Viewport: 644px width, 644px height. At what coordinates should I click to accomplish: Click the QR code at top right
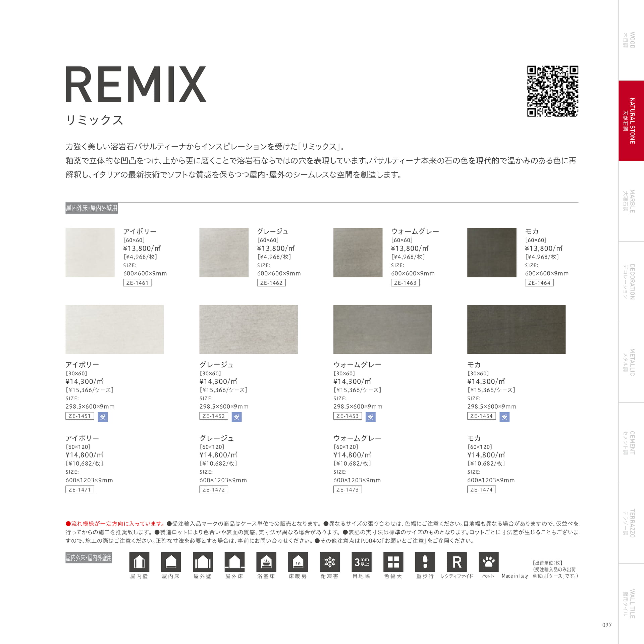pyautogui.click(x=553, y=91)
